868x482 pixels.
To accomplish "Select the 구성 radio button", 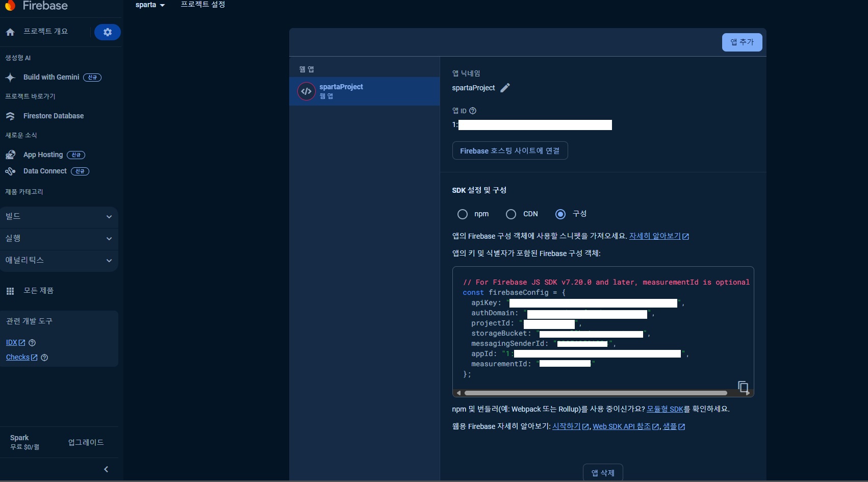I will 560,214.
